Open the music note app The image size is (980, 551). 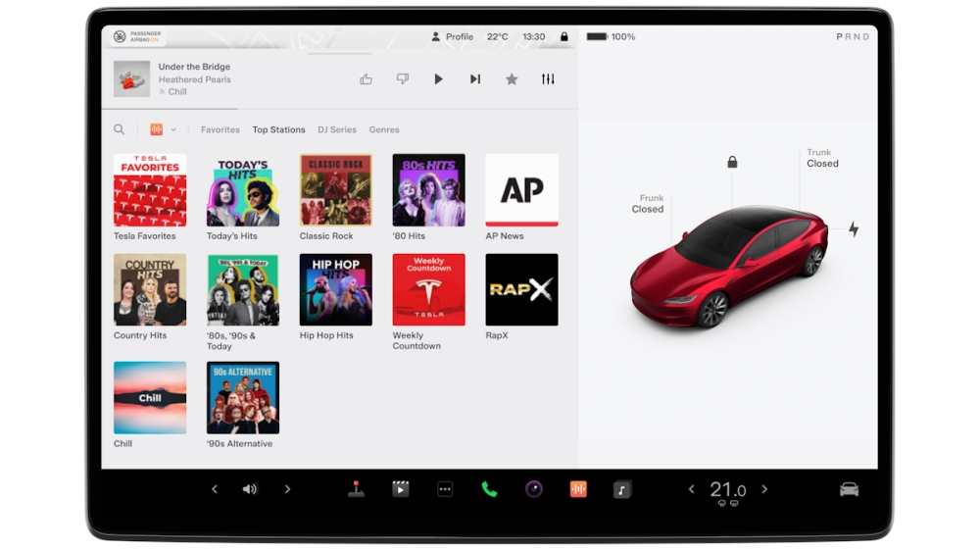[622, 489]
